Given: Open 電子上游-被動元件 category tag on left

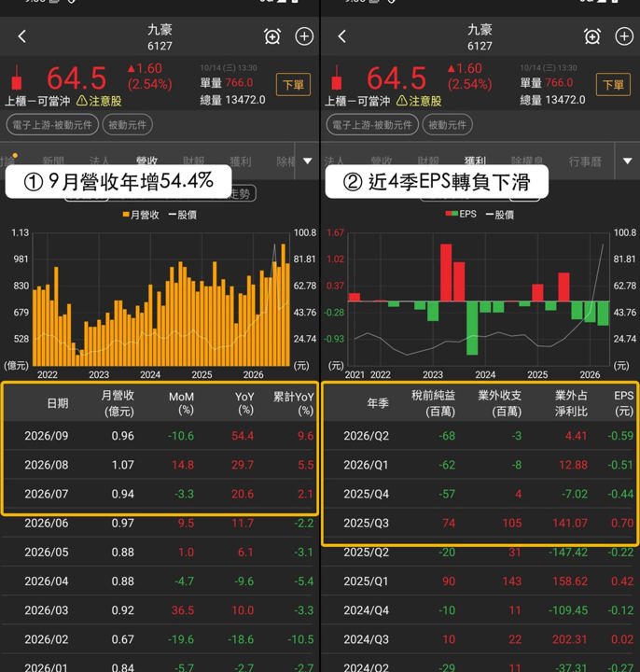Looking at the screenshot, I should (52, 125).
